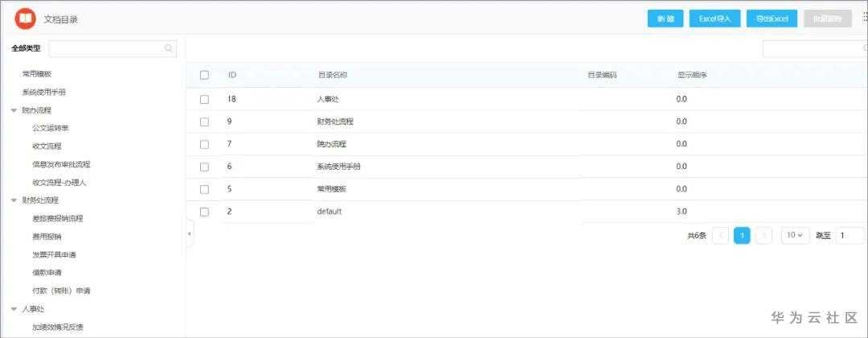
Task: Go to the next page arrow
Action: tap(764, 236)
